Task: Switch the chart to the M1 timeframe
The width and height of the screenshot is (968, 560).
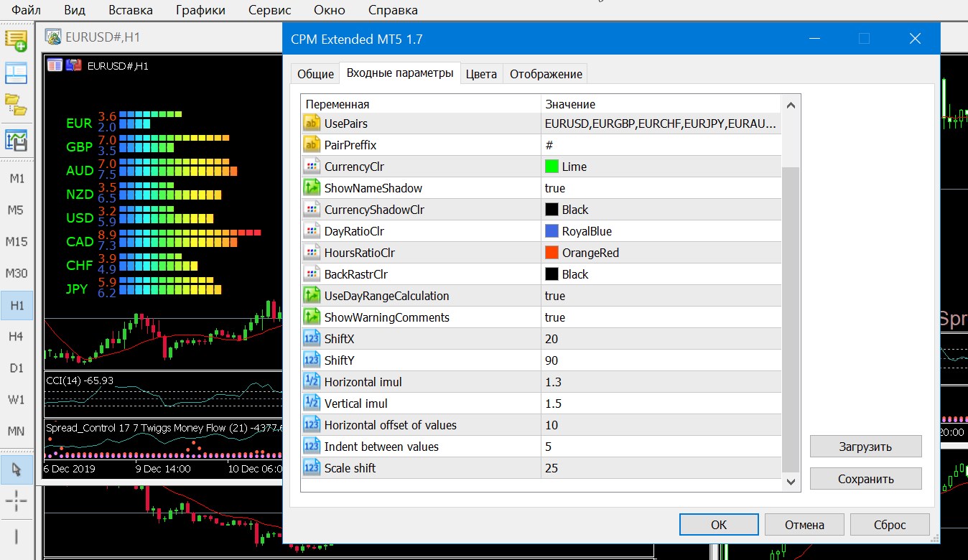Action: point(17,179)
